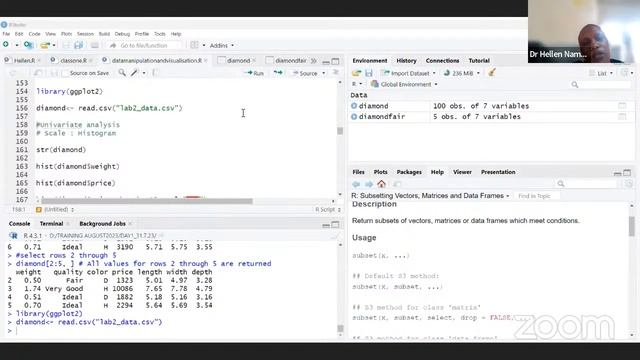
Task: Maximize the Source editor pane
Action: tap(336, 61)
